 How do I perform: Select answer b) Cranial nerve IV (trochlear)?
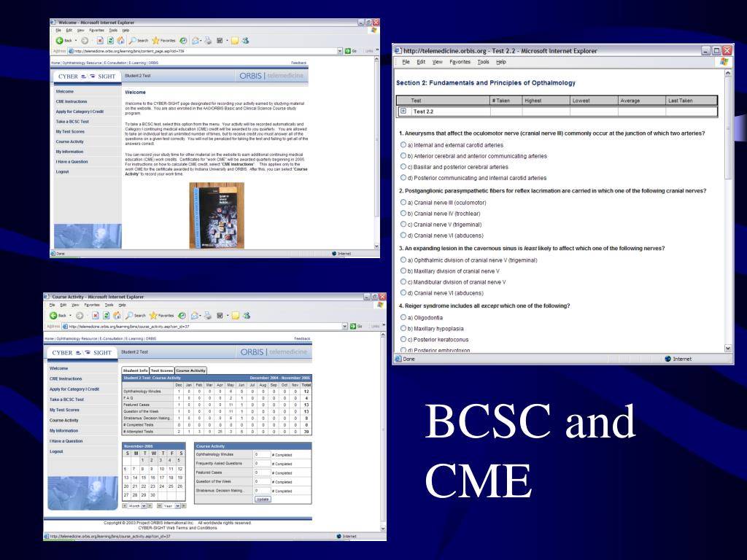[x=403, y=214]
